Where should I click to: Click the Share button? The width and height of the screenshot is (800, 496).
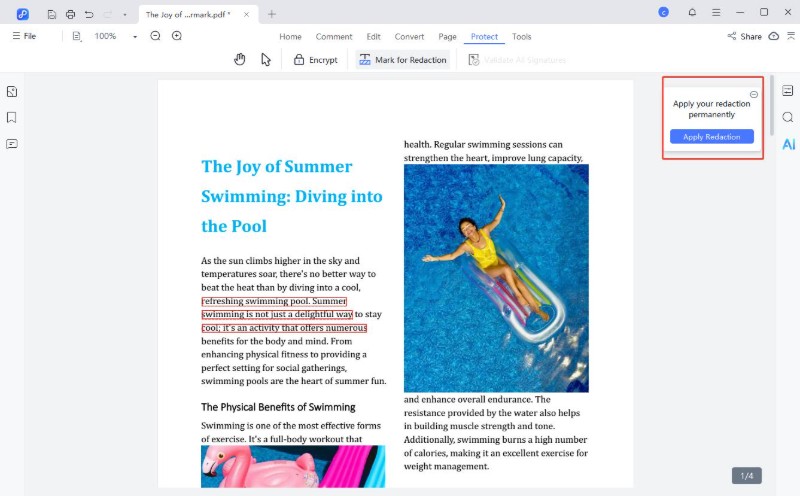point(744,36)
